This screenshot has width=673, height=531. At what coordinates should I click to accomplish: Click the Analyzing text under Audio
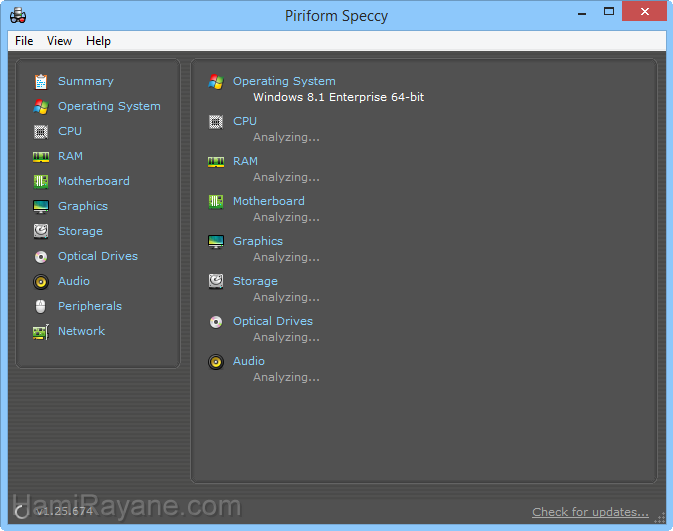coord(286,377)
